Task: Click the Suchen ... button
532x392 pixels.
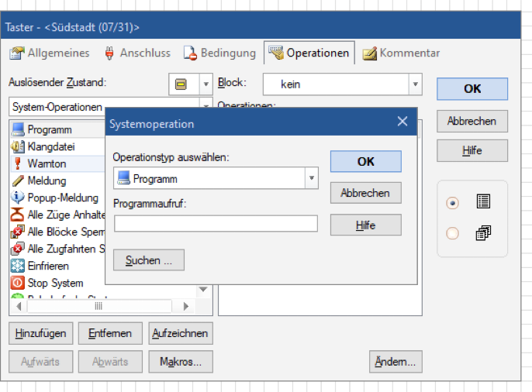Action: [149, 260]
